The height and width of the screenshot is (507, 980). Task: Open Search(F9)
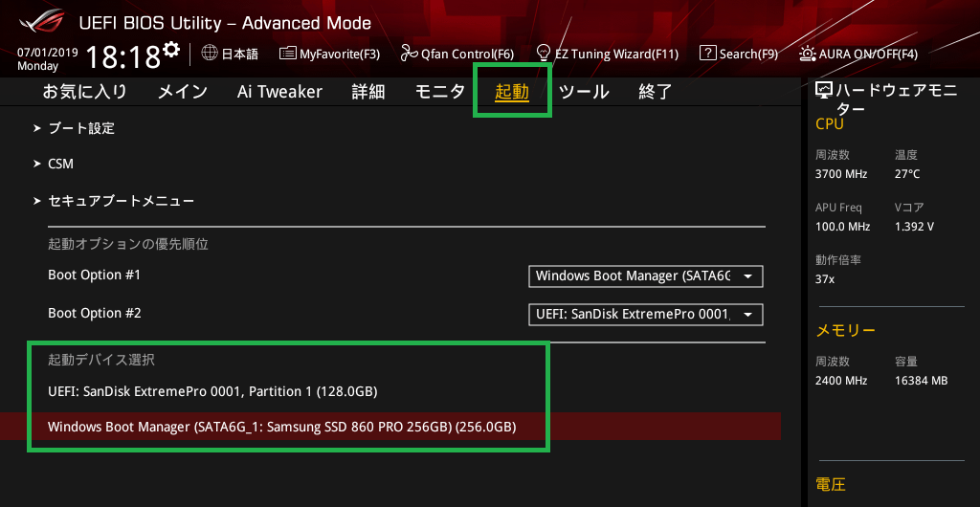[x=739, y=54]
